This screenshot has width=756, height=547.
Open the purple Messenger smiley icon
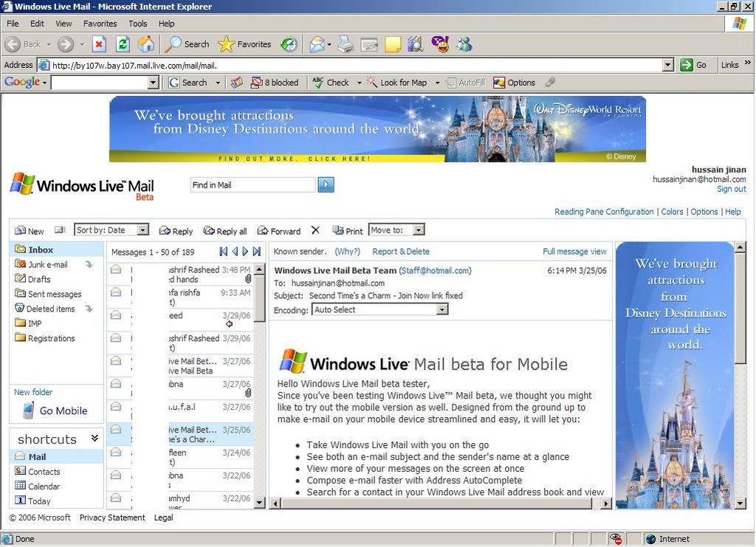440,44
